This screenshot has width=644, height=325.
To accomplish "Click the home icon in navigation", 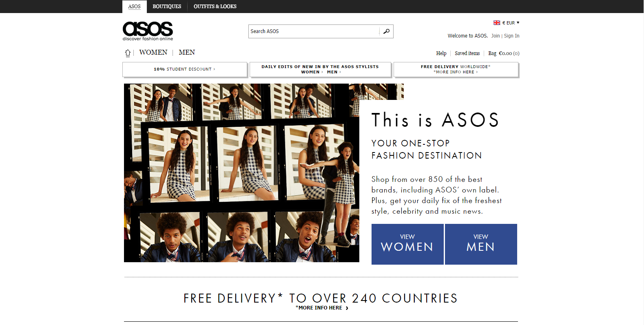I will point(128,53).
